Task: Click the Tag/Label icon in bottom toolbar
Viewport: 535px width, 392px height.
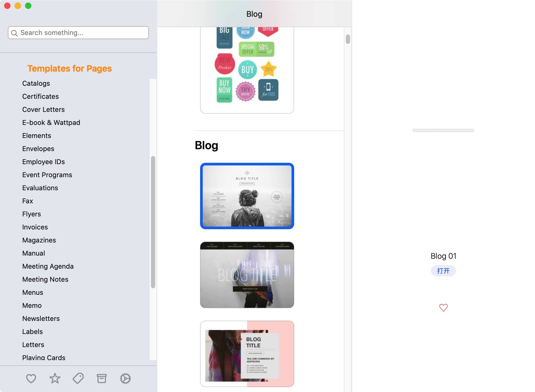Action: pos(78,378)
